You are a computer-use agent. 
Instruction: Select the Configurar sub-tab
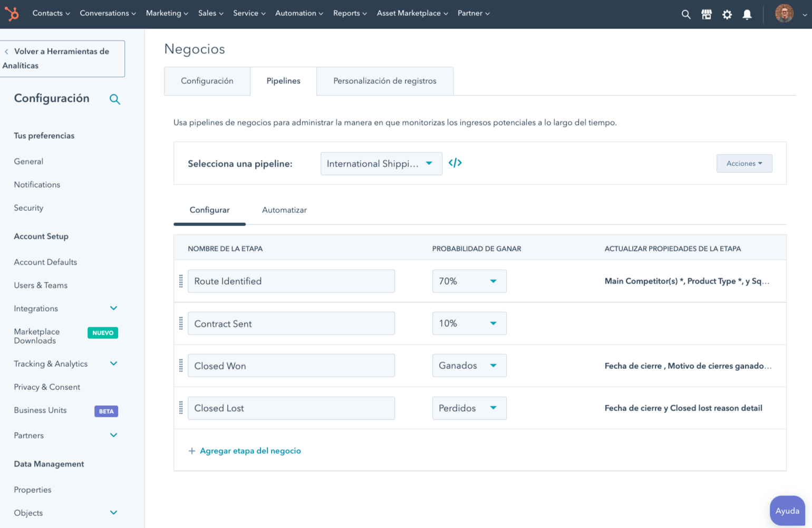(209, 210)
